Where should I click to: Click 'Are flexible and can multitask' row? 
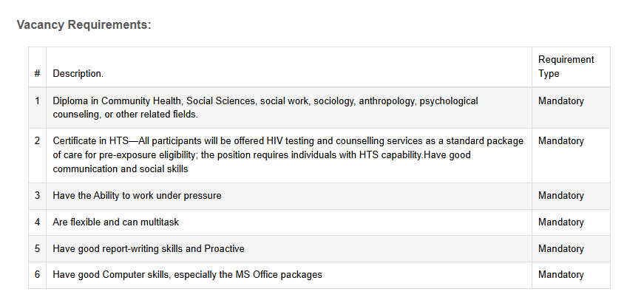tap(116, 222)
